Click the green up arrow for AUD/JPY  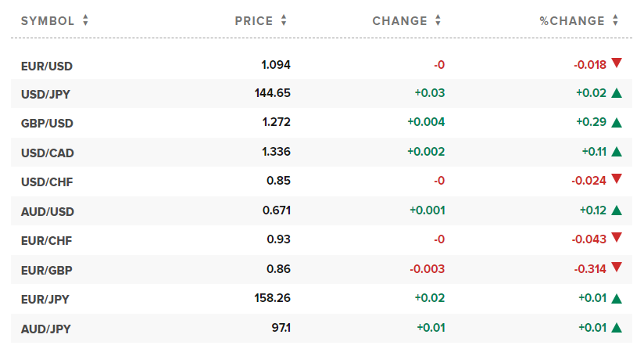[617, 328]
